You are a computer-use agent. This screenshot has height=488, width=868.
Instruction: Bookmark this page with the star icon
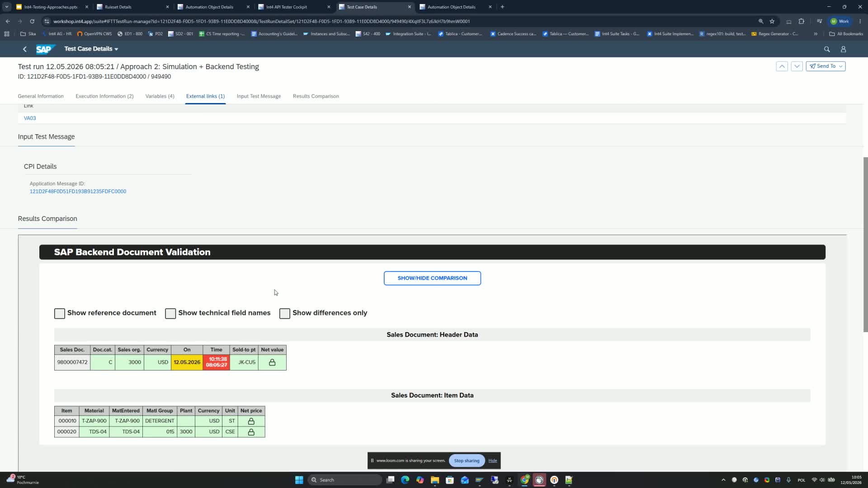(772, 21)
